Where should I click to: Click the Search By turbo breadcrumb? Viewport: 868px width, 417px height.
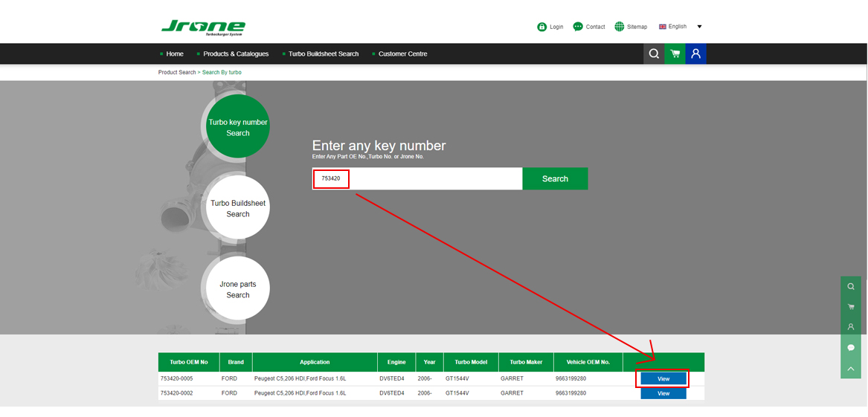coord(222,72)
